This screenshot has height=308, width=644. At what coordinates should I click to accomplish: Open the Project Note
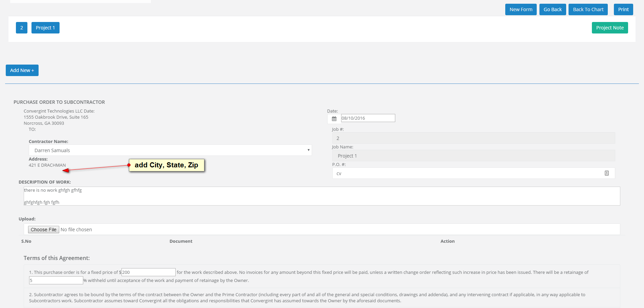point(609,28)
